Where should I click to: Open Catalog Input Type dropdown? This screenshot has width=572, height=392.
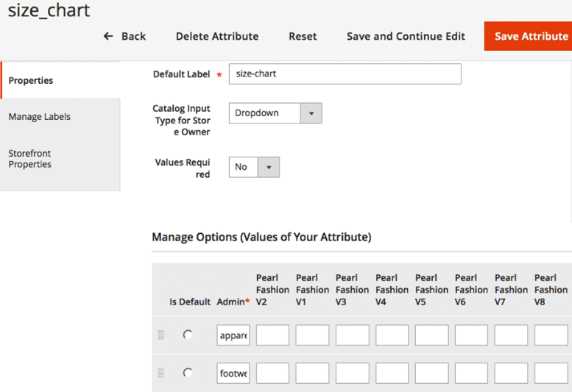pyautogui.click(x=275, y=113)
